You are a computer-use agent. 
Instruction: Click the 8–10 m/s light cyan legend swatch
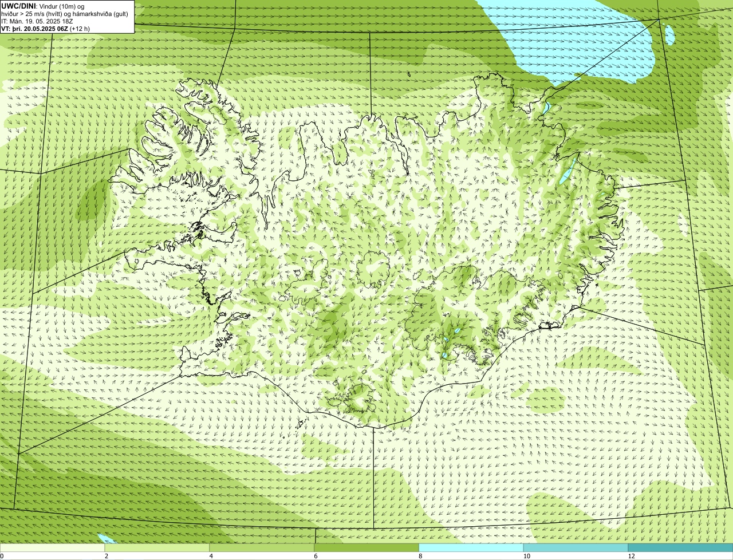point(471,548)
